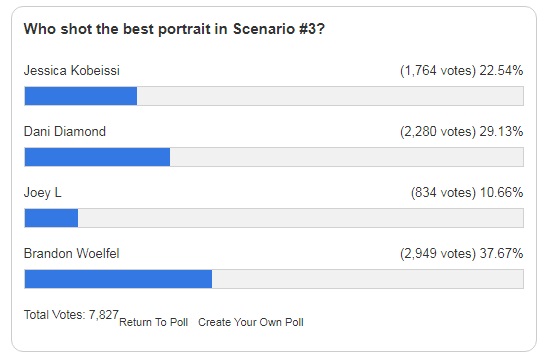Image resolution: width=556 pixels, height=362 pixels.
Task: Select the Joey L name label
Action: click(43, 193)
